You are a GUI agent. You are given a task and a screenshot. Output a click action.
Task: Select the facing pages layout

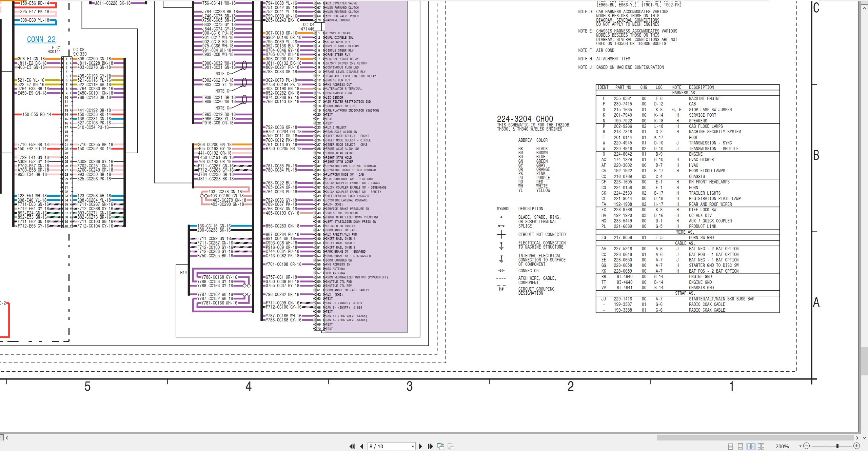pos(751,447)
